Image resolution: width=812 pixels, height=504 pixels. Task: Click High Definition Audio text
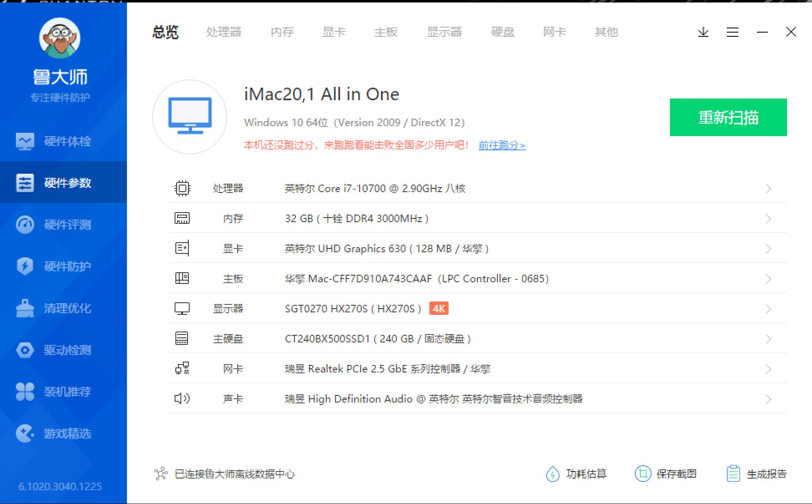[x=434, y=399]
